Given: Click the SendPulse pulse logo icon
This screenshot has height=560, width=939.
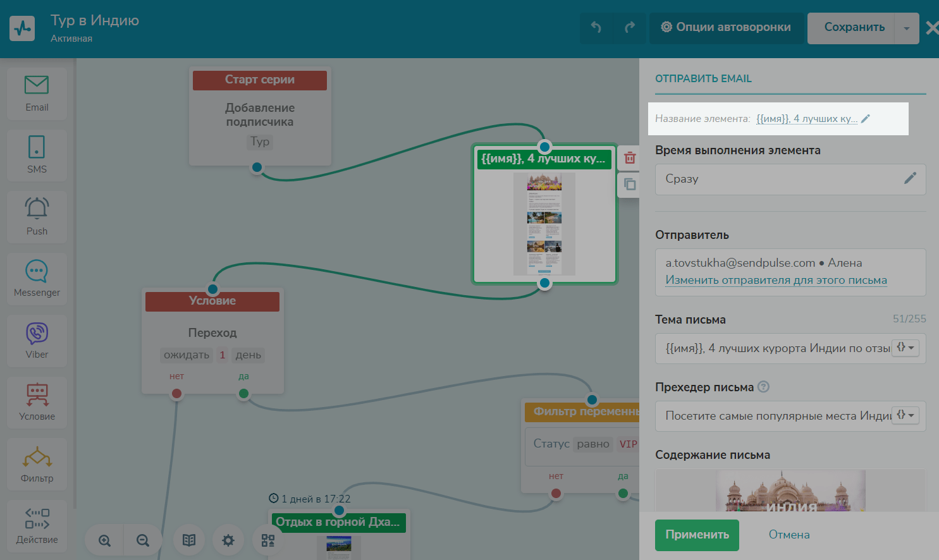Looking at the screenshot, I should (22, 28).
